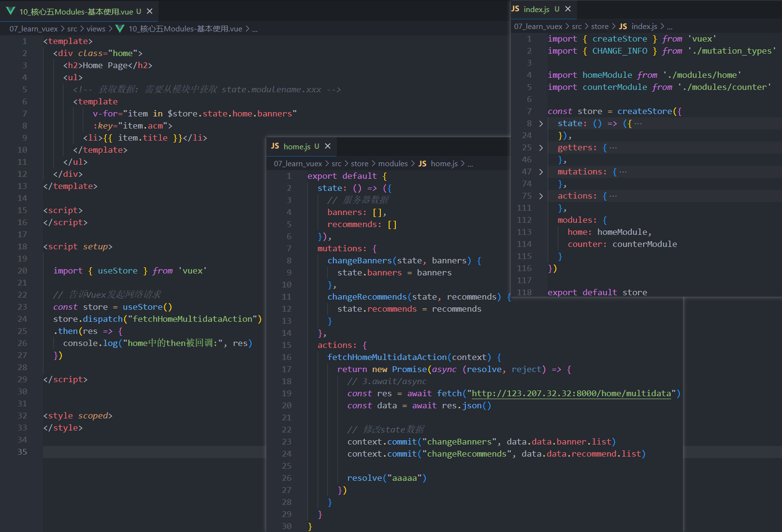Click 'useStore' in the vue import statement
The image size is (782, 532).
pos(117,271)
